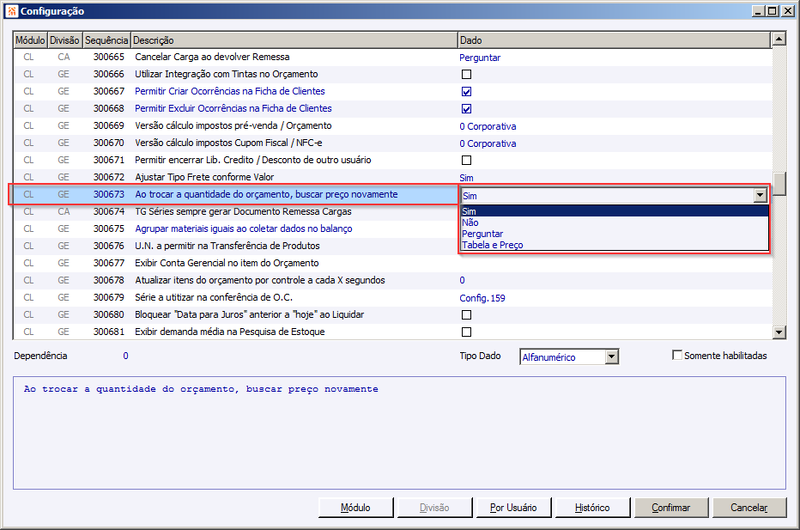This screenshot has height=530, width=800.
Task: Select row Ao trocar a quantidade do orçamento
Action: pyautogui.click(x=236, y=194)
